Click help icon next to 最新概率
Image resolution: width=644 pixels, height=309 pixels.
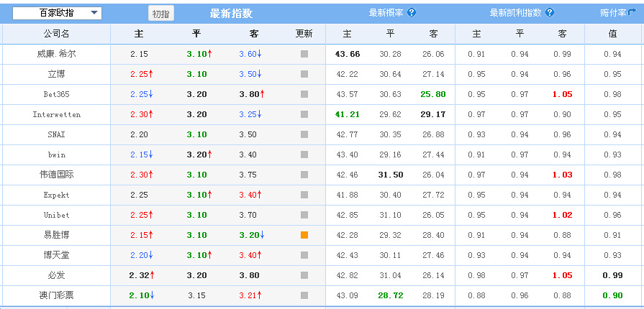pos(412,13)
